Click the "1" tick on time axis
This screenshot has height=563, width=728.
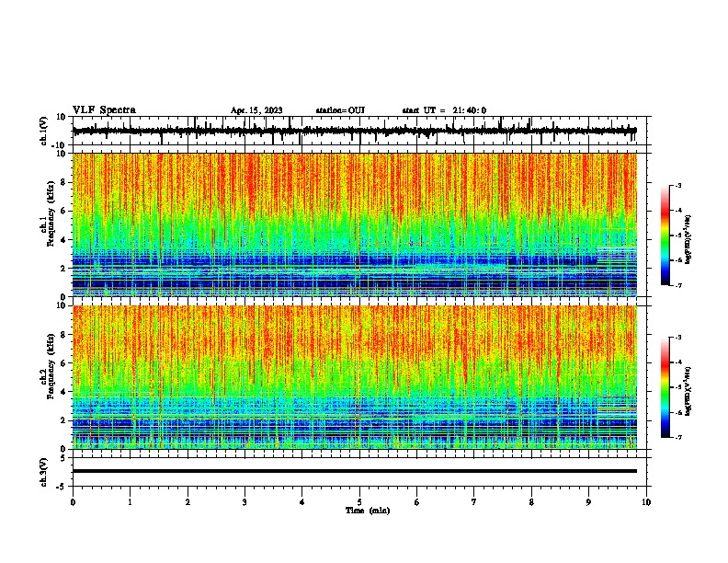130,502
